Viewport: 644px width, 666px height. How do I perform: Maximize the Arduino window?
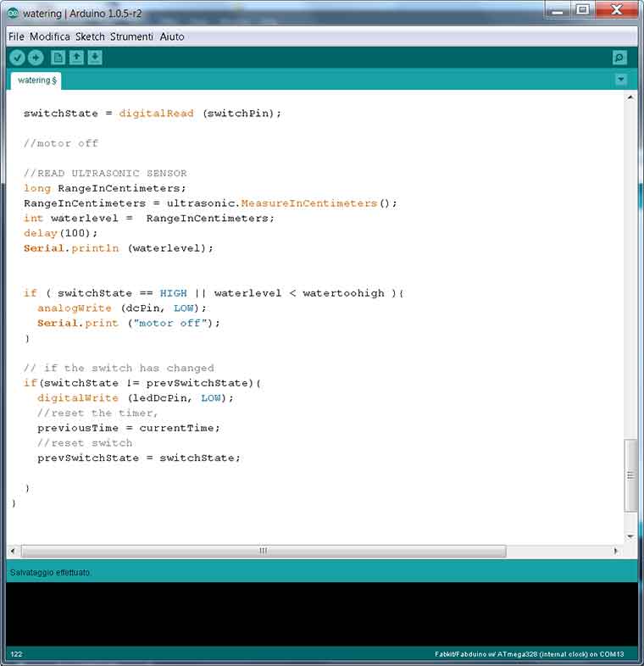click(583, 10)
